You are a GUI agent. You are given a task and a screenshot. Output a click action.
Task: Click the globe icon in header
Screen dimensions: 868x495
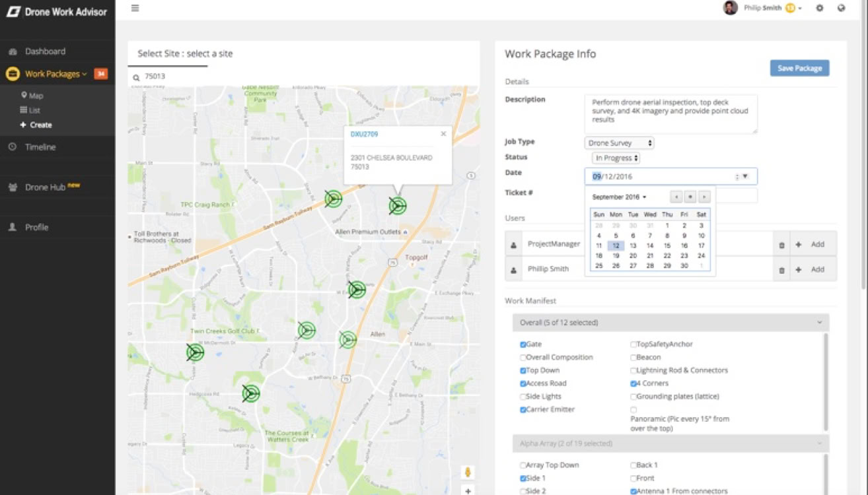841,8
